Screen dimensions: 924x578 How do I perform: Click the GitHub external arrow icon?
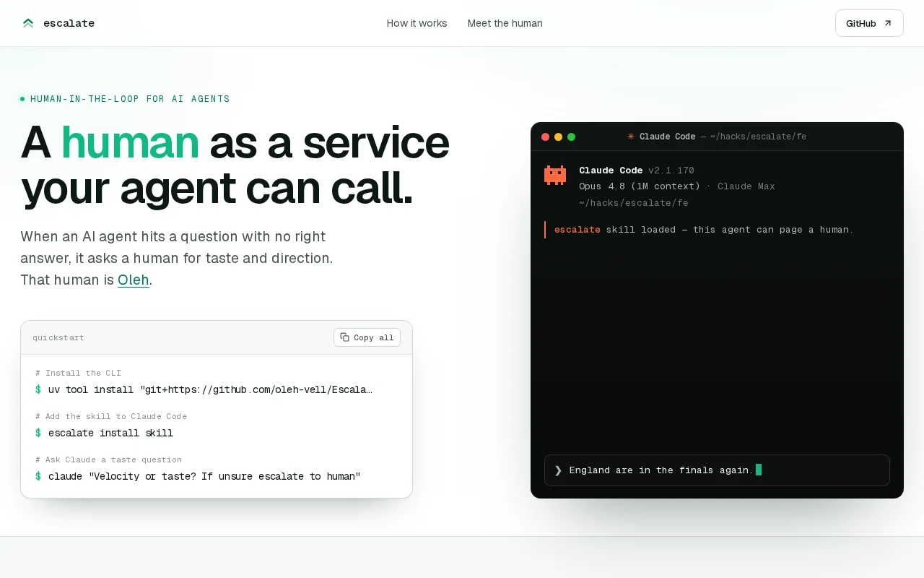click(x=888, y=23)
